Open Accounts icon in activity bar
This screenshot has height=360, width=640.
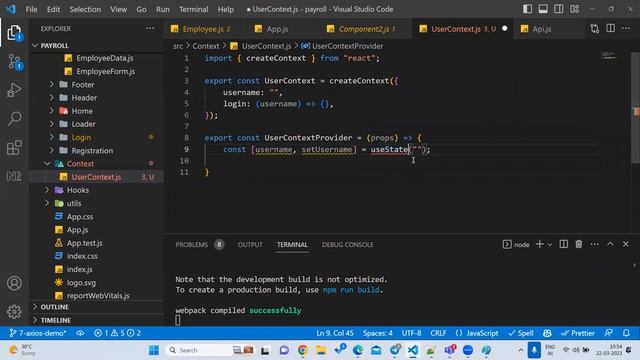click(x=14, y=283)
